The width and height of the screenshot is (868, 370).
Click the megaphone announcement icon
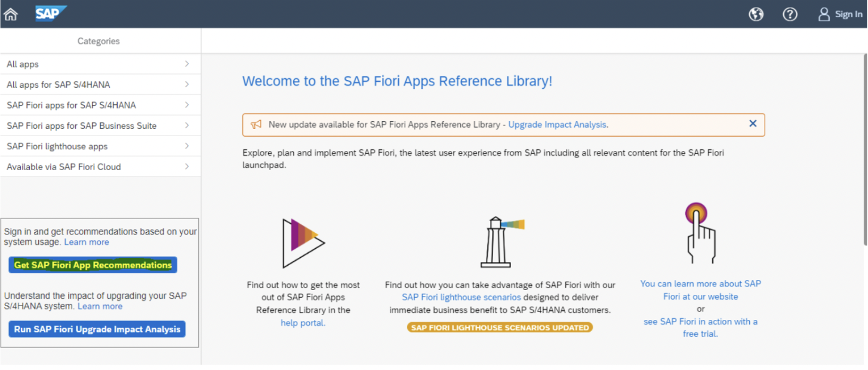(x=257, y=124)
